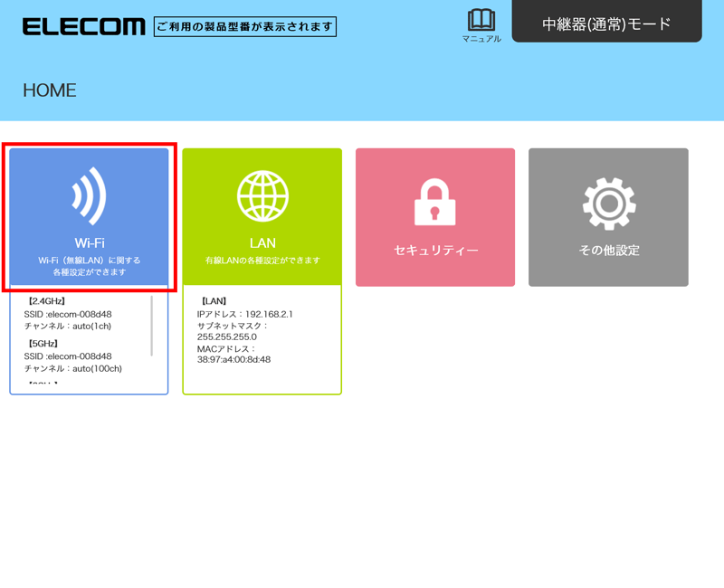The image size is (724, 588).
Task: Click the マニュアル label under the book
Action: click(x=481, y=39)
